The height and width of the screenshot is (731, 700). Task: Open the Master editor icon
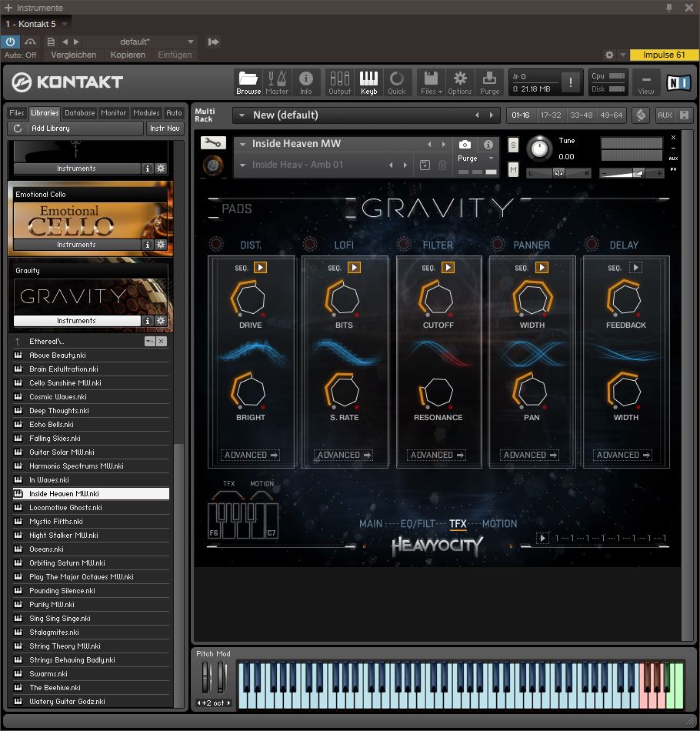coord(277,82)
